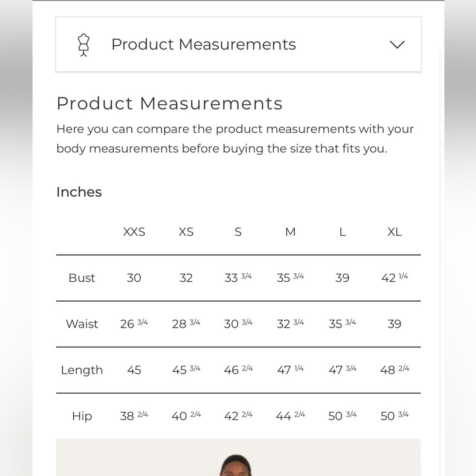This screenshot has width=476, height=476.
Task: Click the L hip value 50 3/4
Action: coord(342,416)
